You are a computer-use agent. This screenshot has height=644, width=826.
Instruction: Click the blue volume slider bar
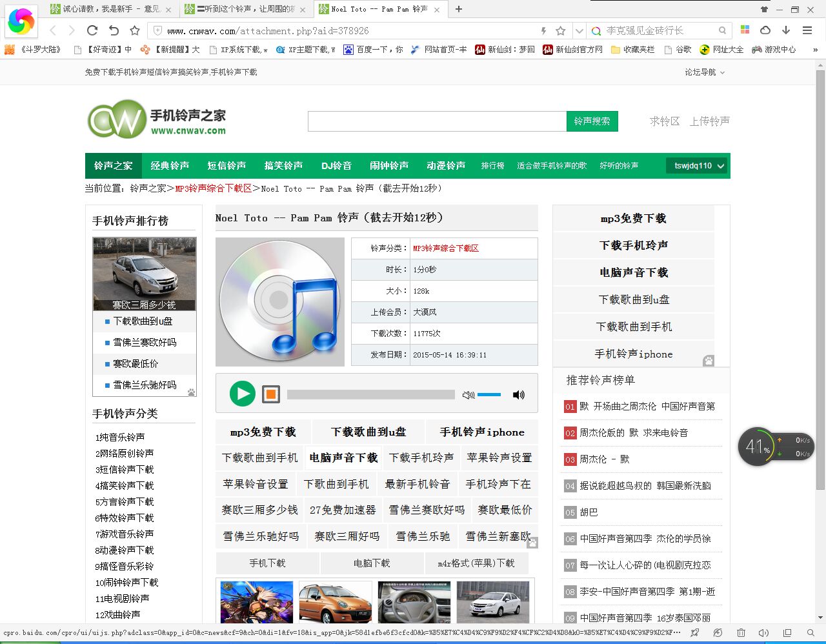point(489,394)
